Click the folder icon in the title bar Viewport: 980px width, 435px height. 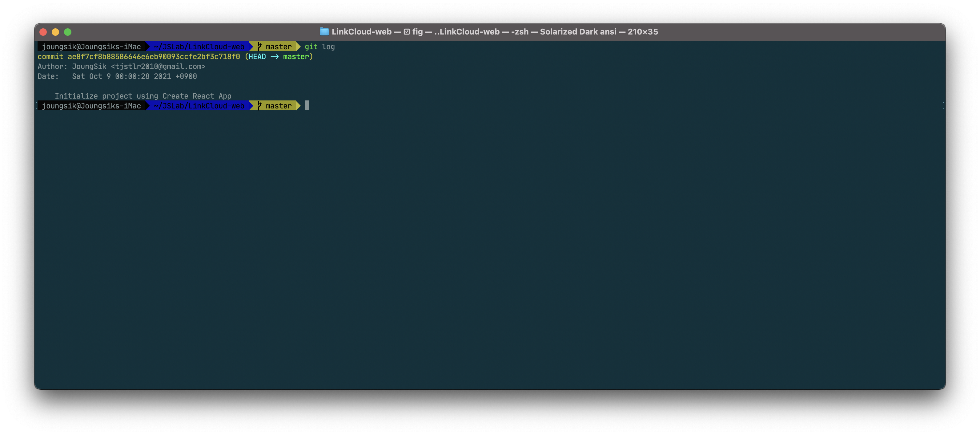pyautogui.click(x=324, y=32)
